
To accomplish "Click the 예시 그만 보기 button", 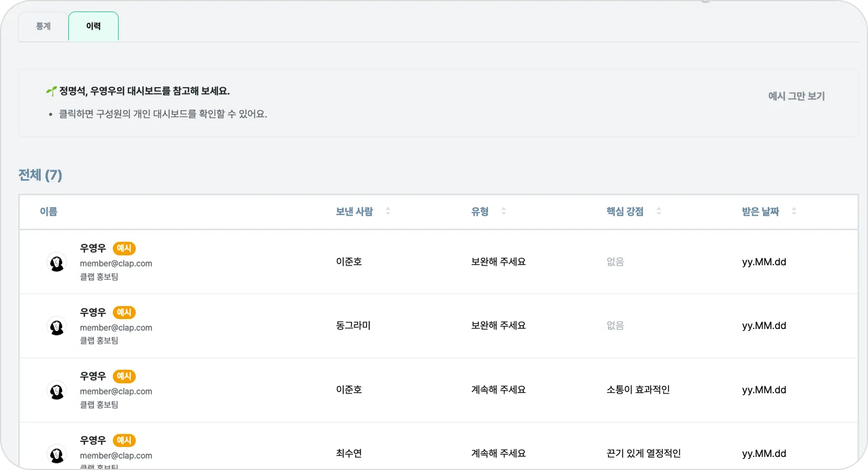I will 796,96.
